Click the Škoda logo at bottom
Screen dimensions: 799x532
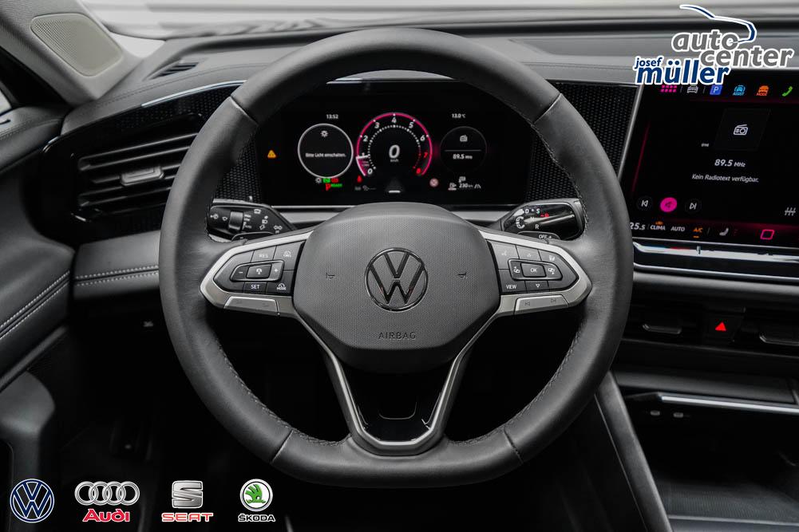(x=256, y=501)
